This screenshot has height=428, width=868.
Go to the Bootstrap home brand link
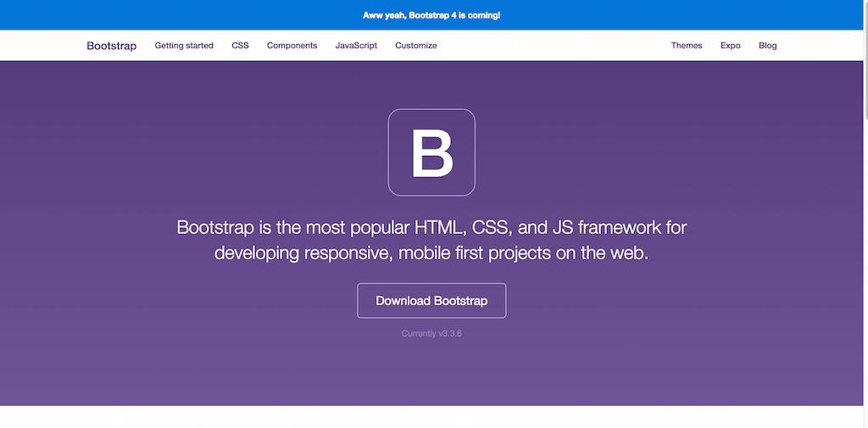tap(111, 46)
